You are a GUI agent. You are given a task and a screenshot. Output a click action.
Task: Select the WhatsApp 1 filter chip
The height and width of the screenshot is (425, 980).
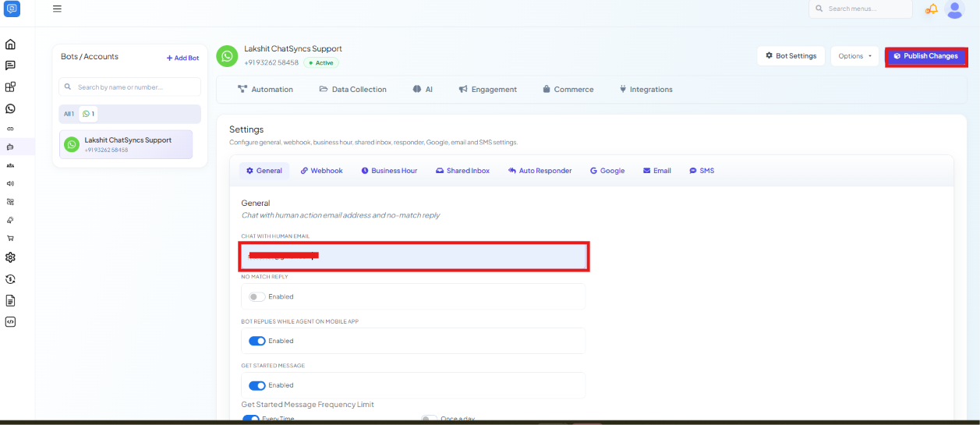[89, 114]
